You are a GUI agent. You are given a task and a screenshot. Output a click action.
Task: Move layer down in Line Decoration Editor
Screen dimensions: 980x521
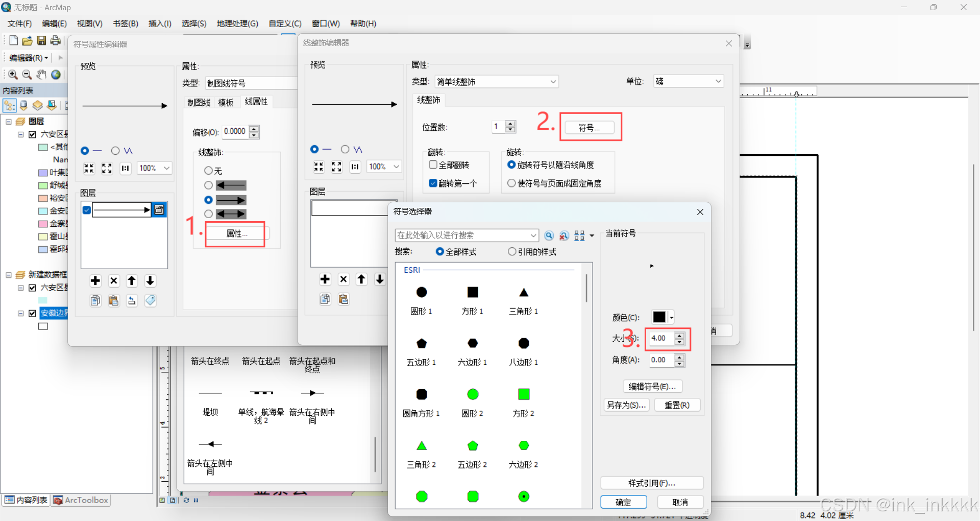pyautogui.click(x=380, y=279)
